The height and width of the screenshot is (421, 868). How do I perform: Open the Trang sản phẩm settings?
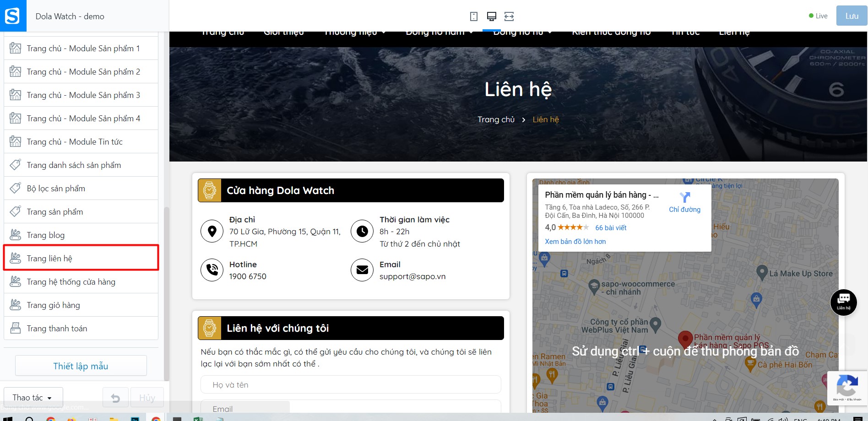[x=81, y=211]
